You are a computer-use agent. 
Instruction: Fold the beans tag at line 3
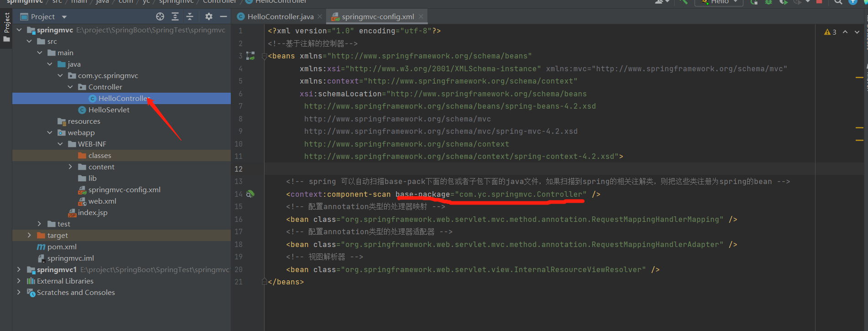pyautogui.click(x=264, y=56)
